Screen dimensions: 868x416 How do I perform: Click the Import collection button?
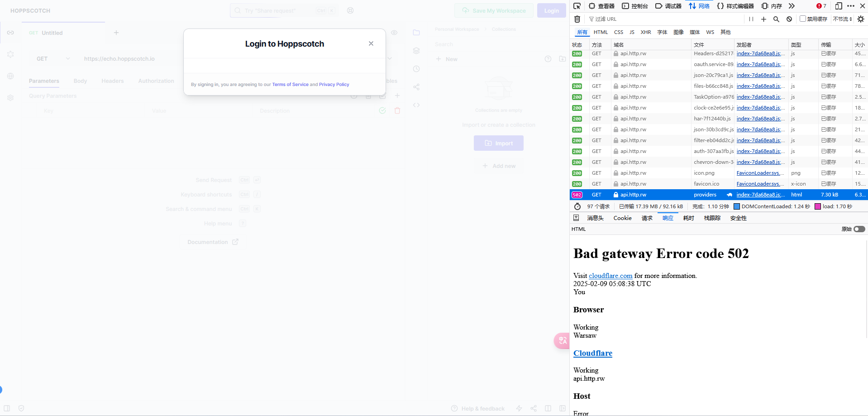(x=499, y=143)
